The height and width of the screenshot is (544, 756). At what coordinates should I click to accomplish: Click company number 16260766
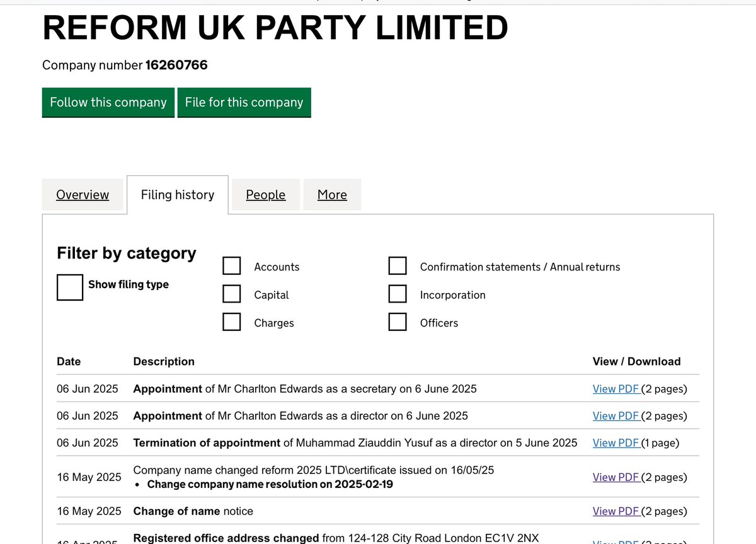tap(176, 65)
